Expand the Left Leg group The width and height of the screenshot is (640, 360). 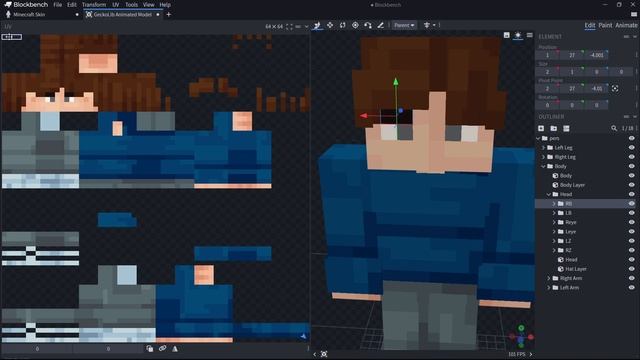(x=543, y=148)
